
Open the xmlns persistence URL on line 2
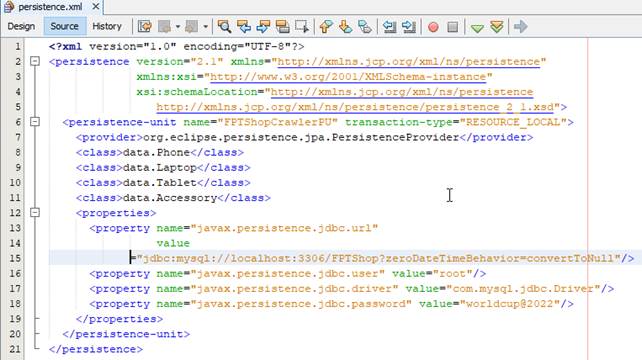[409, 62]
